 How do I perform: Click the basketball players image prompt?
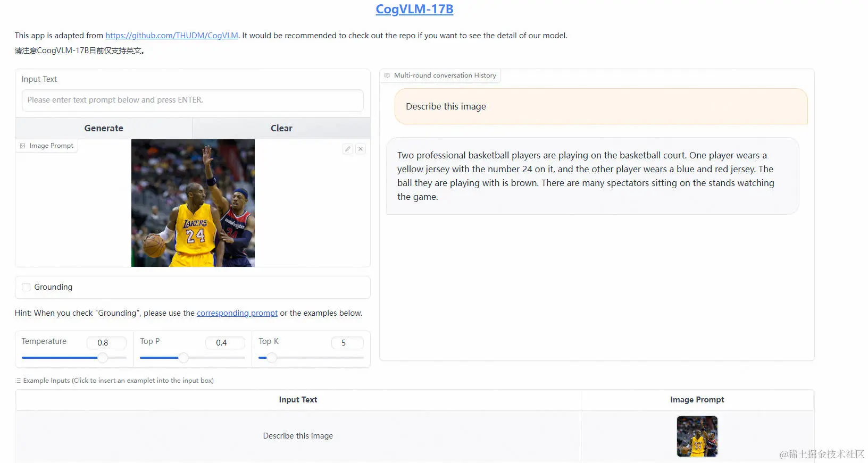coord(193,203)
